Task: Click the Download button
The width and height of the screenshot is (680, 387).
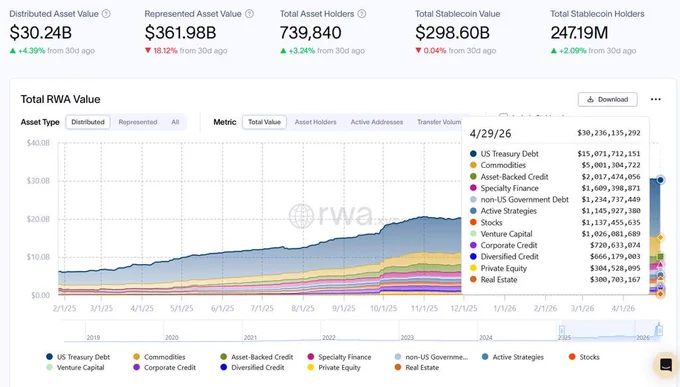Action: (608, 99)
